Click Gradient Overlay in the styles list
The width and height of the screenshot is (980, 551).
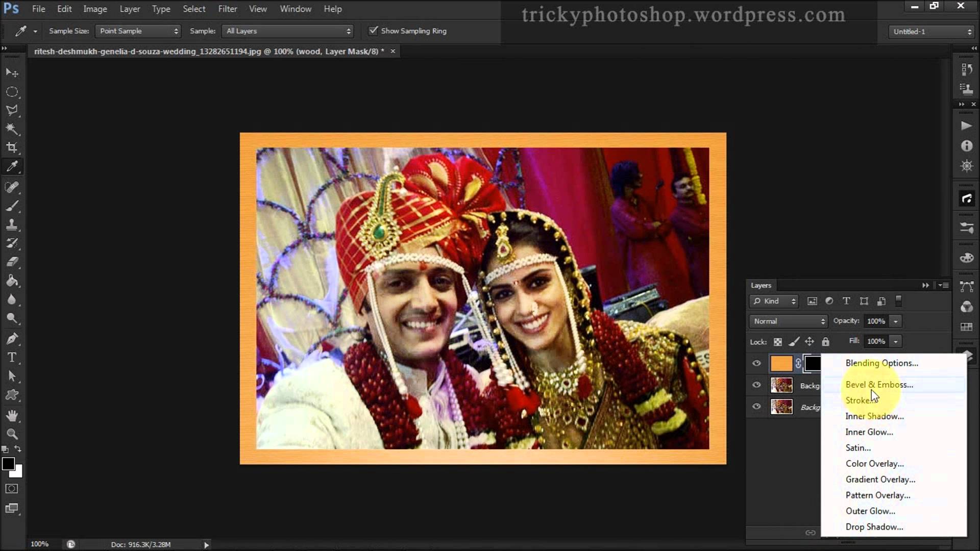880,479
